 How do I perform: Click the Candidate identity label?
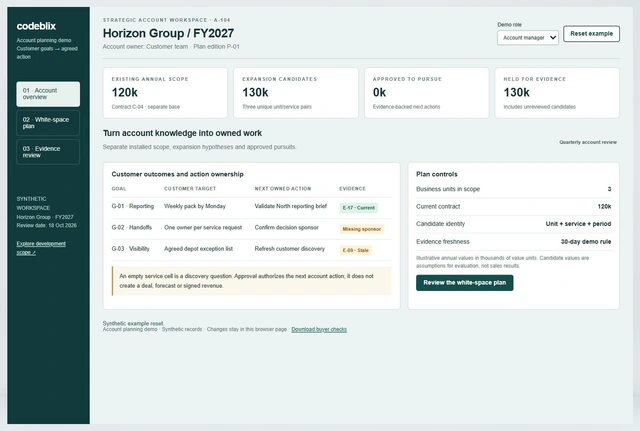coord(440,224)
